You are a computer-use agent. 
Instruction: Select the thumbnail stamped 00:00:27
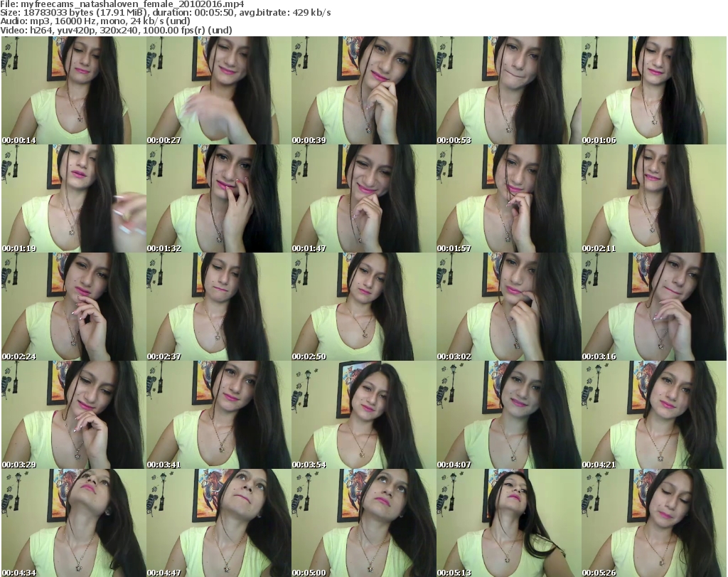point(219,90)
